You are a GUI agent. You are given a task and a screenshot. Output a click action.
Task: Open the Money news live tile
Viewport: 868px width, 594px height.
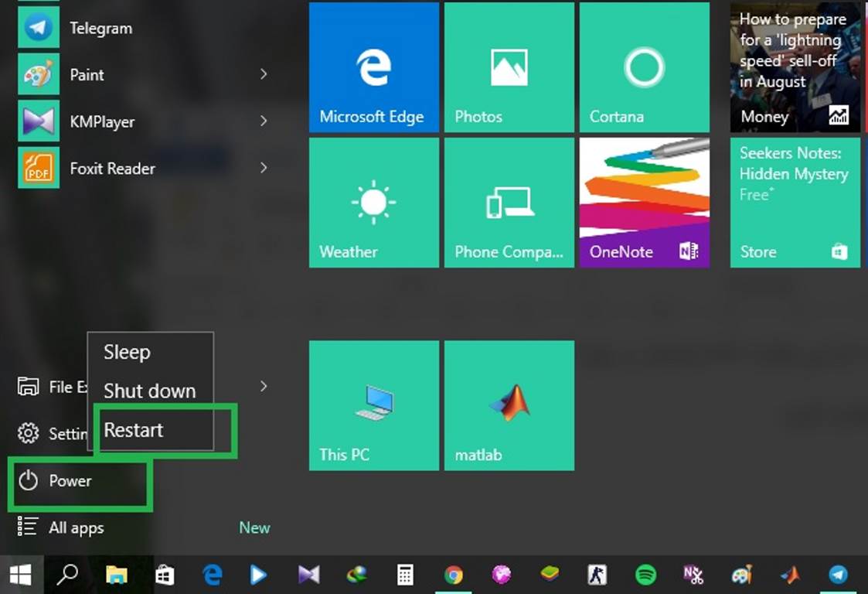(x=795, y=67)
